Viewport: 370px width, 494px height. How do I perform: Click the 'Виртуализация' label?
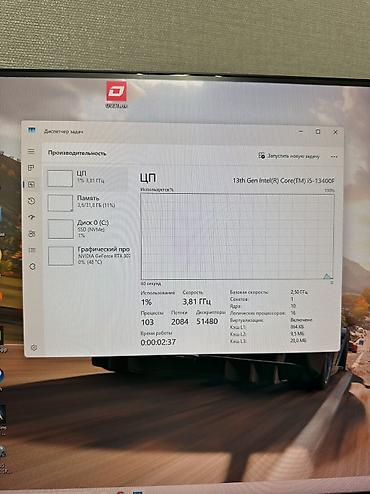(246, 320)
